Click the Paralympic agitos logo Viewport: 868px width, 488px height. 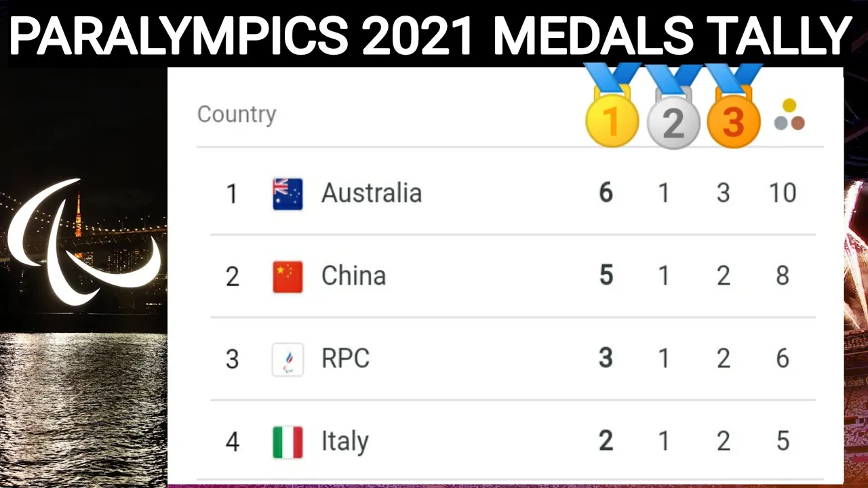[83, 241]
